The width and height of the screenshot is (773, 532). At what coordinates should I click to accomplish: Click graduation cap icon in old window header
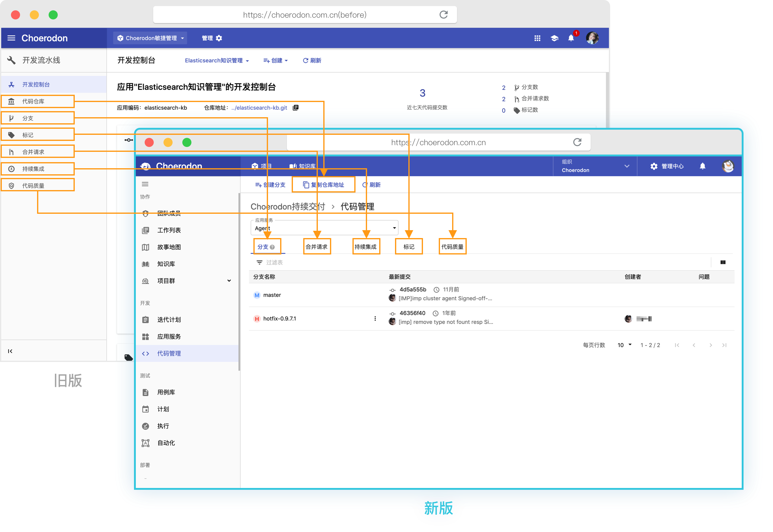(x=554, y=38)
